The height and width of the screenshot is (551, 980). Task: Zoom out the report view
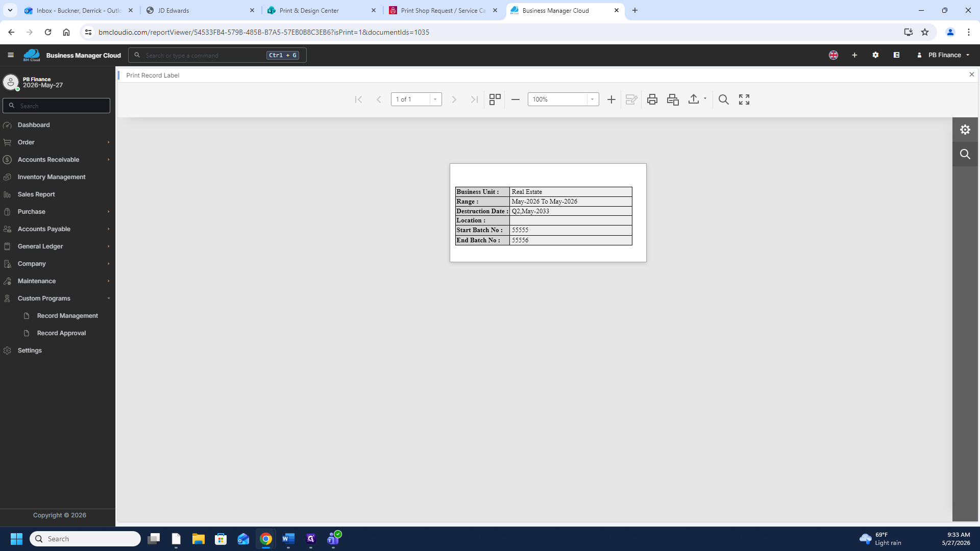tap(516, 99)
